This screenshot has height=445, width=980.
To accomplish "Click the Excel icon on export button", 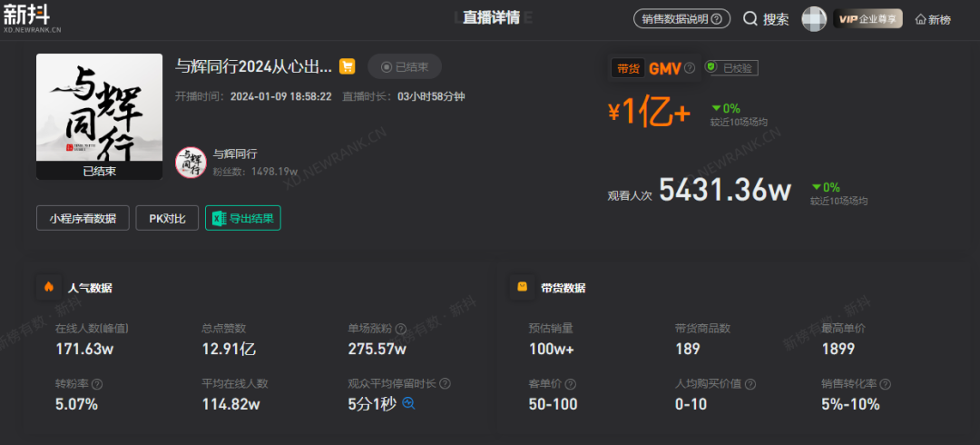I will (x=220, y=219).
